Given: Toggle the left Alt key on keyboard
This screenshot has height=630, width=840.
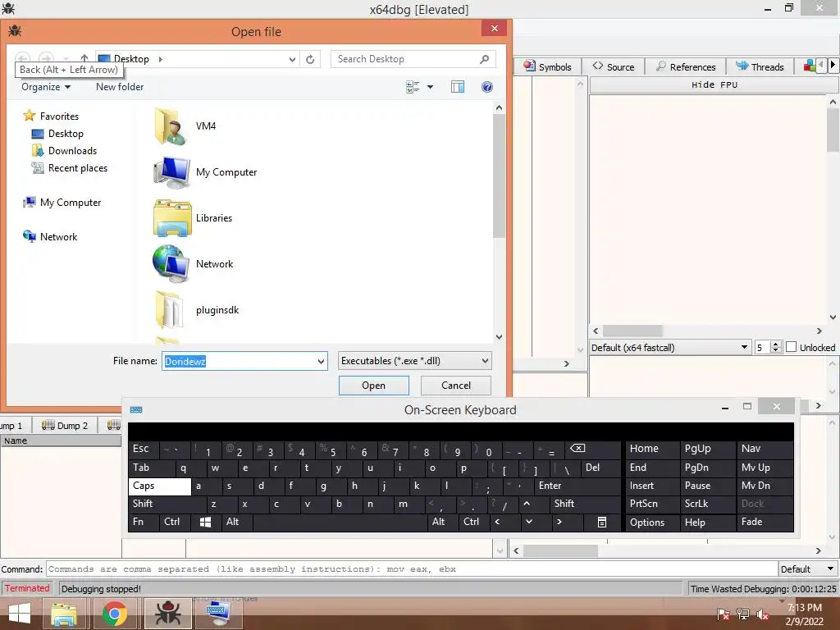Looking at the screenshot, I should coord(237,523).
